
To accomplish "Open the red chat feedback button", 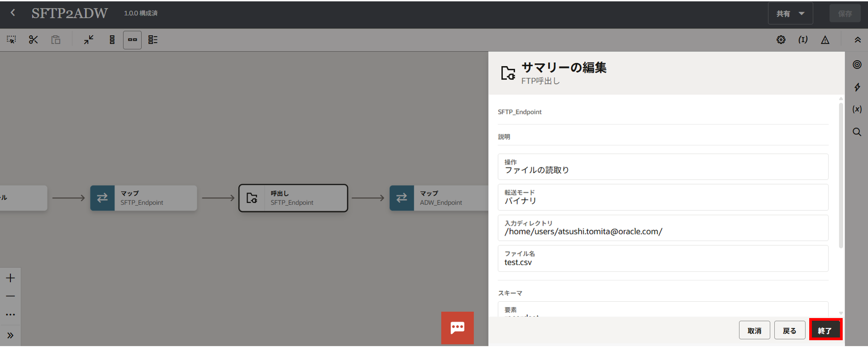I will pos(457,328).
